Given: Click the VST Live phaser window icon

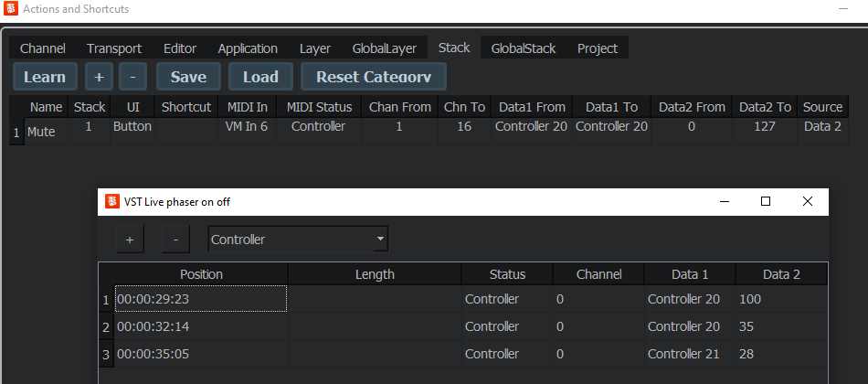Looking at the screenshot, I should coord(112,201).
